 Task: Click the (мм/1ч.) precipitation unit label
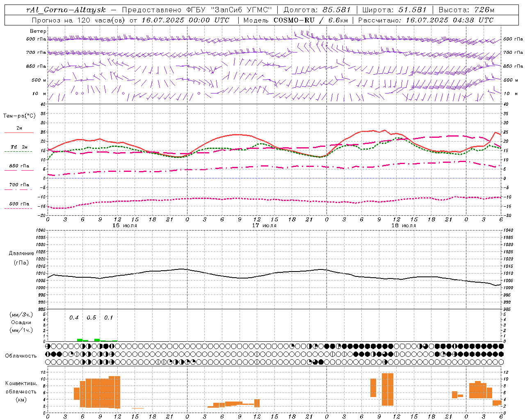(x=21, y=330)
